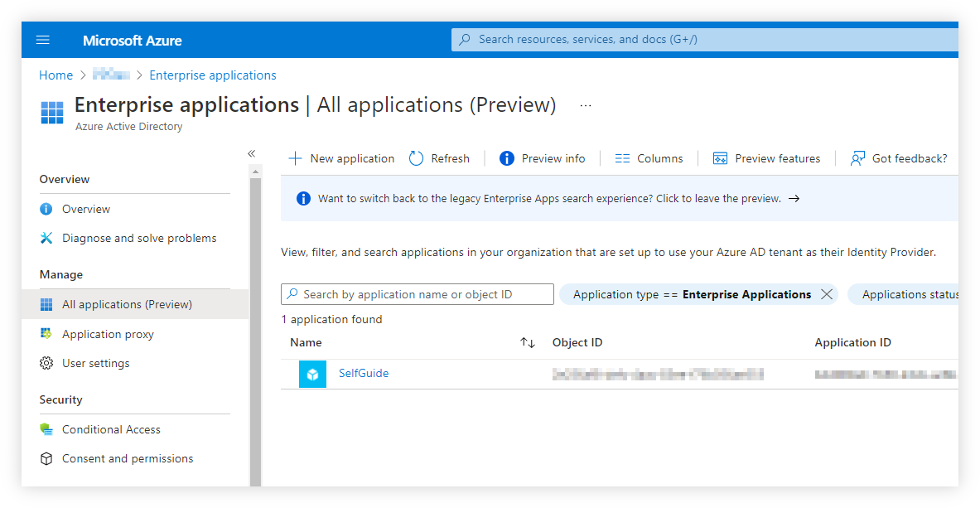Viewport: 980px width, 508px height.
Task: Click the Object ID column header
Action: (577, 342)
